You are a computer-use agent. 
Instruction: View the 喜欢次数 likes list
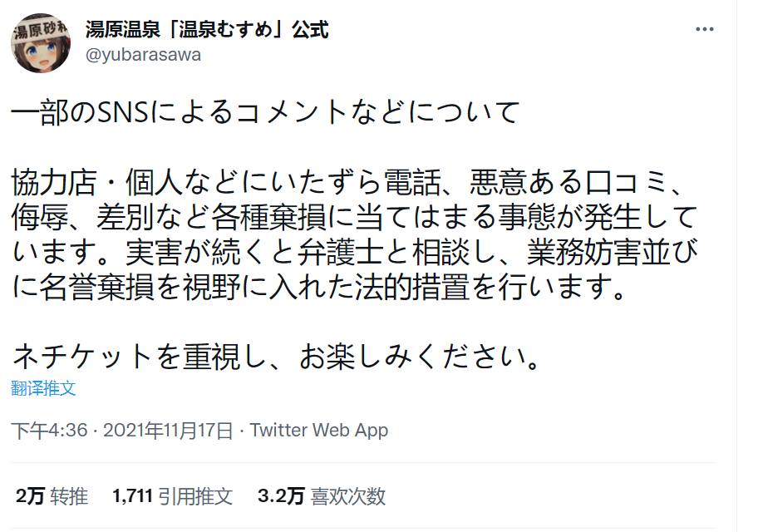coord(347,496)
